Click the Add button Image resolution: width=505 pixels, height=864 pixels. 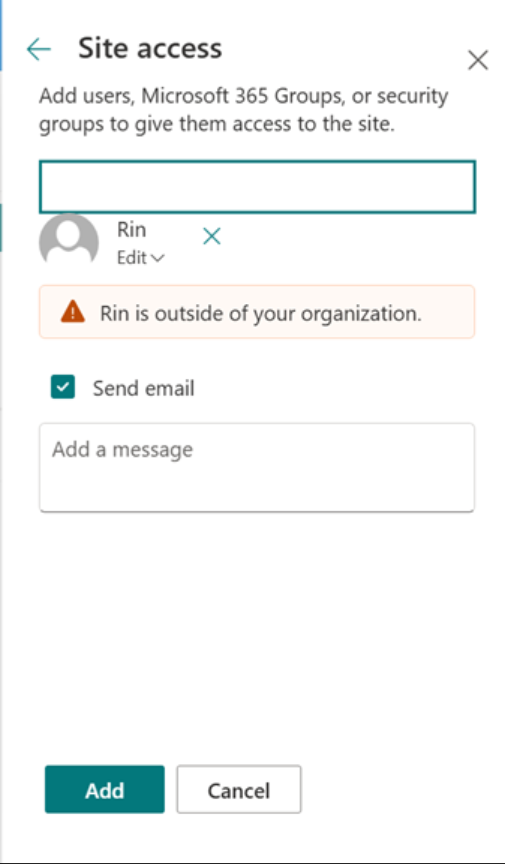105,789
